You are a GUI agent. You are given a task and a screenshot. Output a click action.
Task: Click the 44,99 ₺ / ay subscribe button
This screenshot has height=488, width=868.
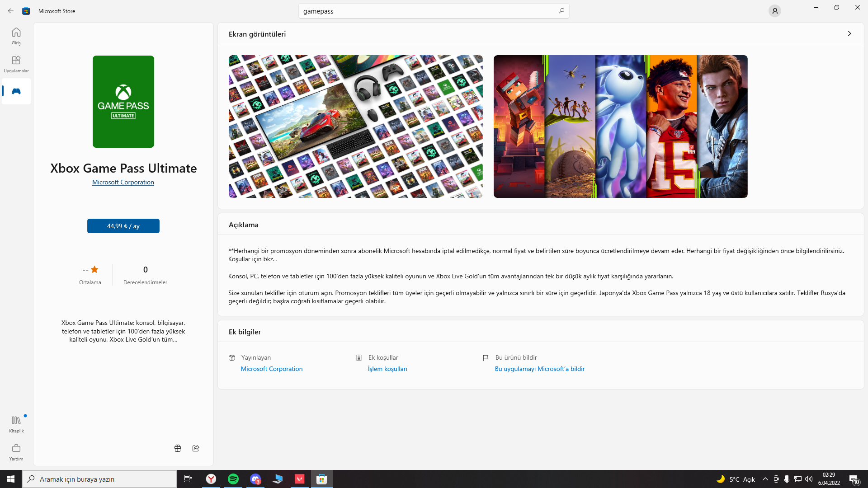pos(123,226)
